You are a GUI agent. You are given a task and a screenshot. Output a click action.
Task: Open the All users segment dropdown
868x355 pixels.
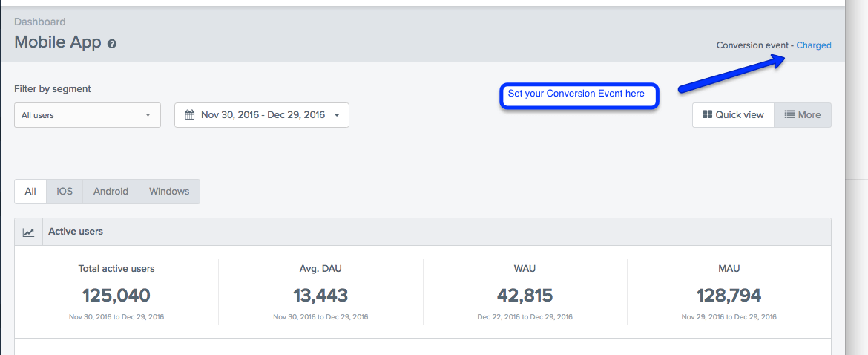click(x=87, y=115)
